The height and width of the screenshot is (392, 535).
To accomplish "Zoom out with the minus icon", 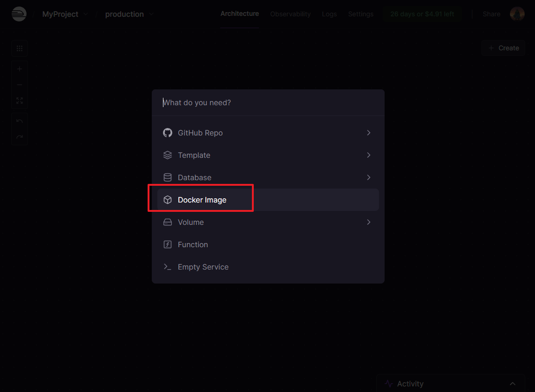I will 20,85.
